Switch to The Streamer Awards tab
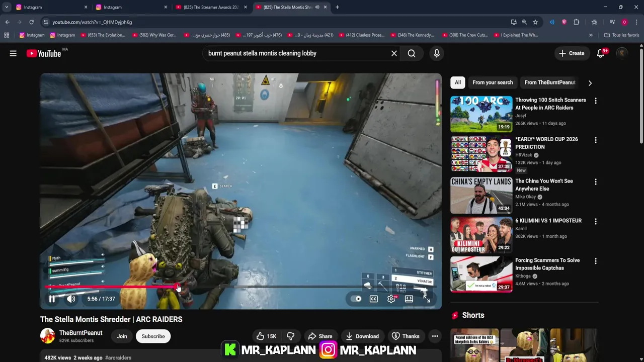Screen dimensions: 644x362 [210, 7]
